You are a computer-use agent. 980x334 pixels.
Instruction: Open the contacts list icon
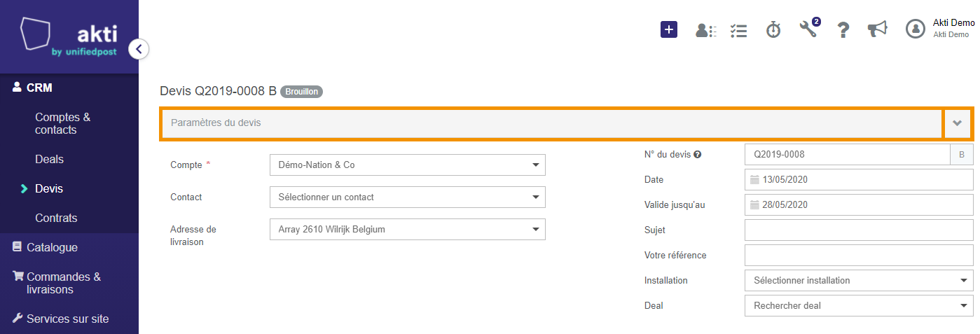pyautogui.click(x=705, y=30)
